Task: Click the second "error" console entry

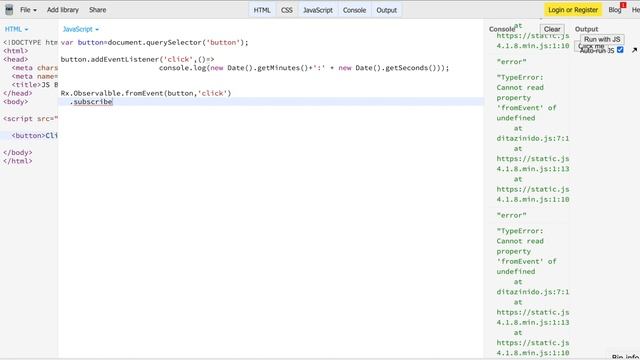Action: [x=511, y=215]
